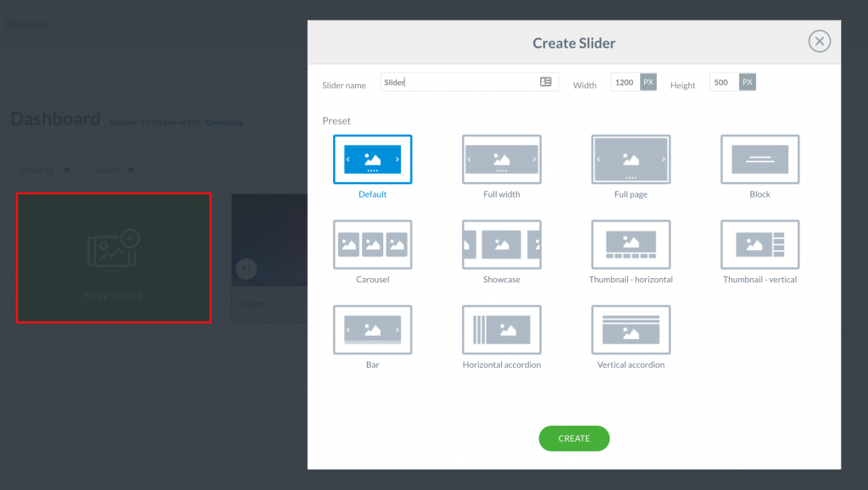Screen dimensions: 868x490
Task: Click the Full page label text
Action: [x=631, y=194]
